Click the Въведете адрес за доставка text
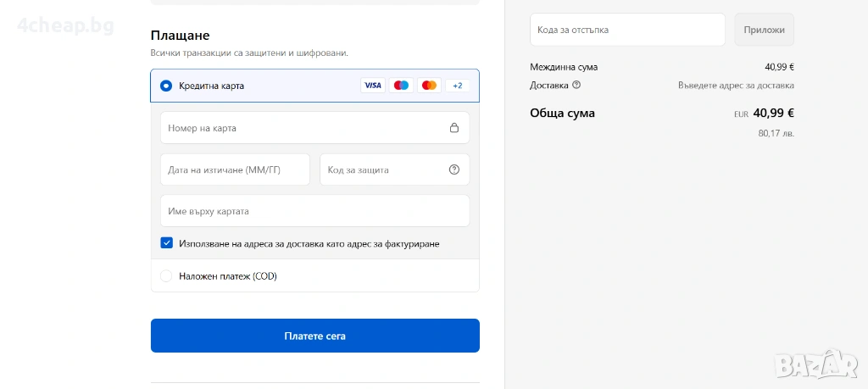This screenshot has height=389, width=868. tap(736, 85)
